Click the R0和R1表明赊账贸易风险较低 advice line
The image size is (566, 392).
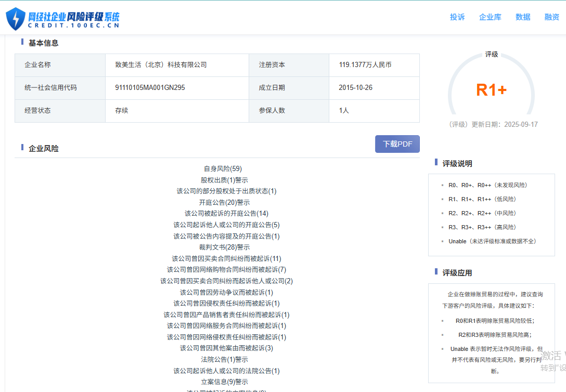click(x=495, y=321)
